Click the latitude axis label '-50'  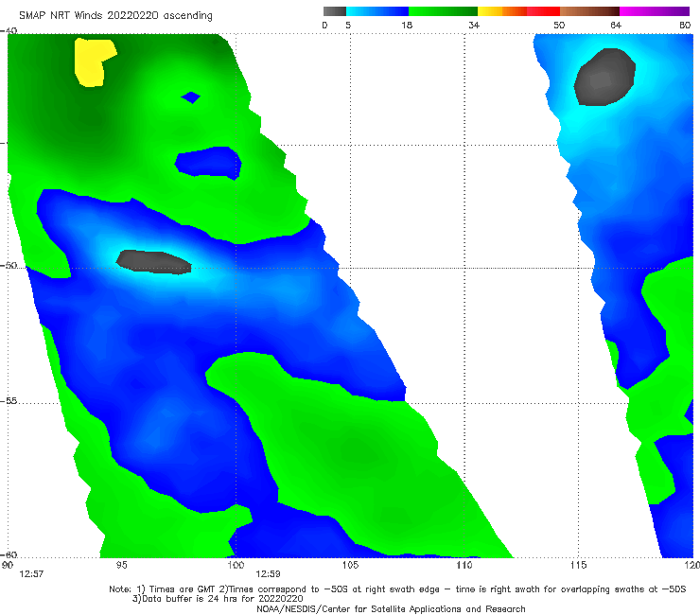[x=9, y=266]
